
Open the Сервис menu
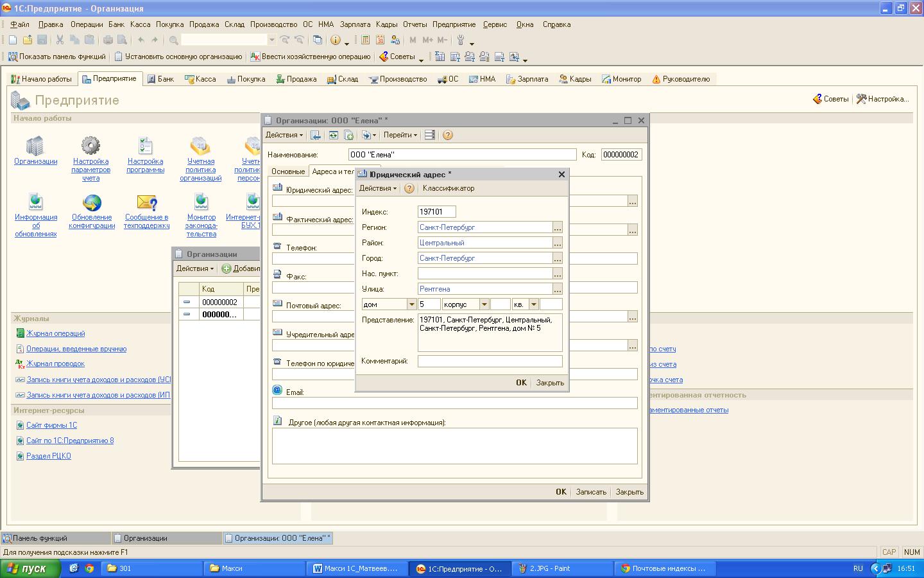click(495, 24)
